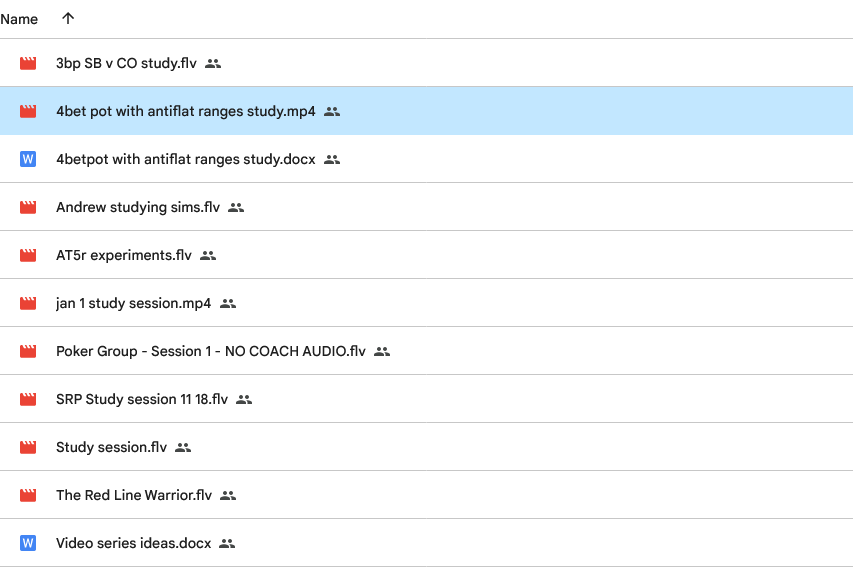Click shared icon beside The Red Line Warrior.flv

(228, 496)
